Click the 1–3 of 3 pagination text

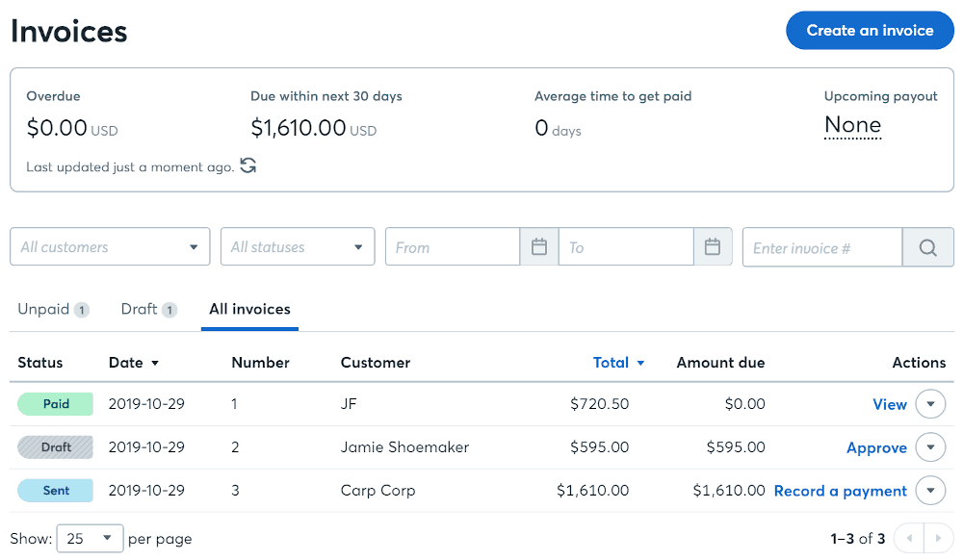point(857,539)
